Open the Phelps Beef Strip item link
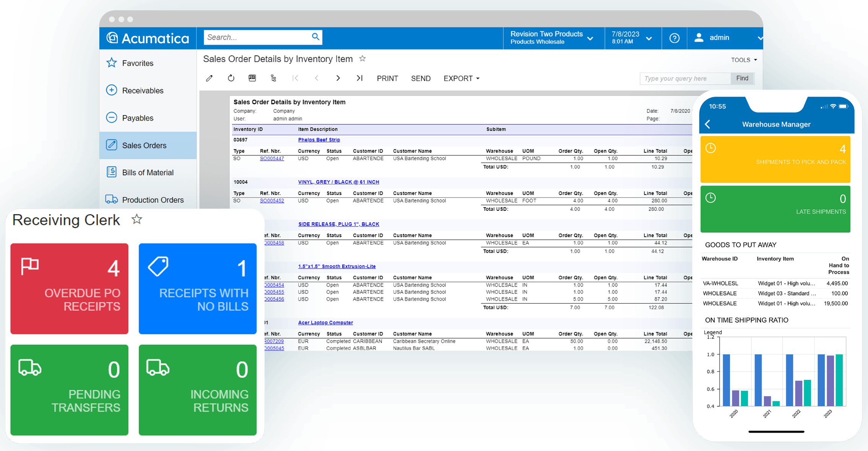The image size is (868, 451). pos(319,140)
